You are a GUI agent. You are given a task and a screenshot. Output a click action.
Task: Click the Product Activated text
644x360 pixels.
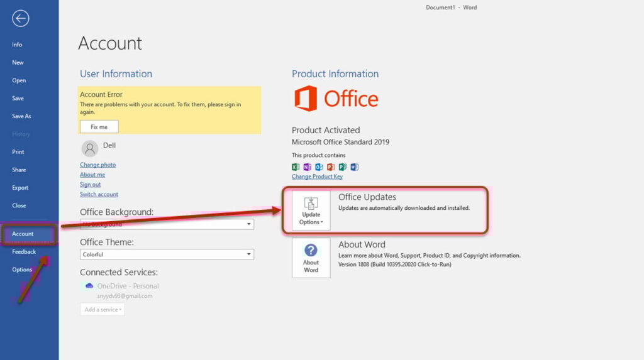[x=326, y=130]
